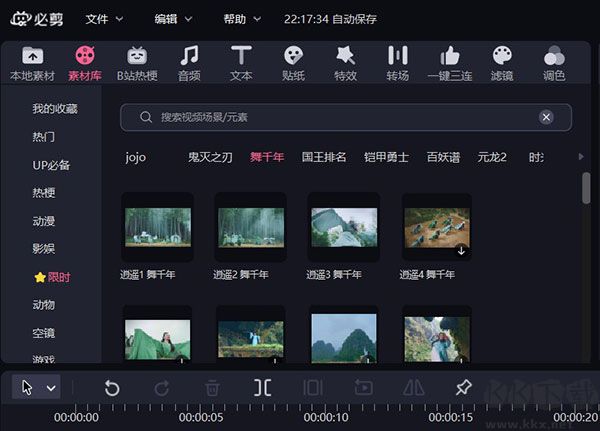Delete the selected clip with trash icon
Viewport: 600px width, 431px height.
click(x=212, y=388)
